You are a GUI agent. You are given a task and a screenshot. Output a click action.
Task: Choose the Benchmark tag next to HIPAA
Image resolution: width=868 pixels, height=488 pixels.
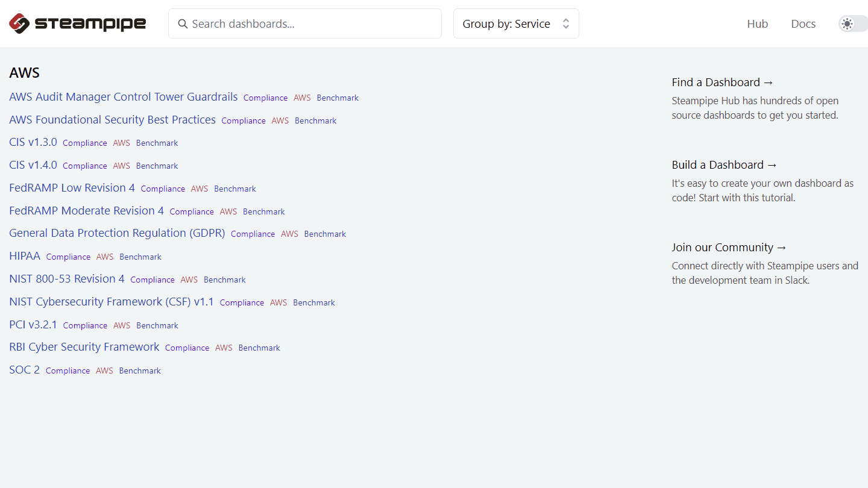(x=140, y=257)
